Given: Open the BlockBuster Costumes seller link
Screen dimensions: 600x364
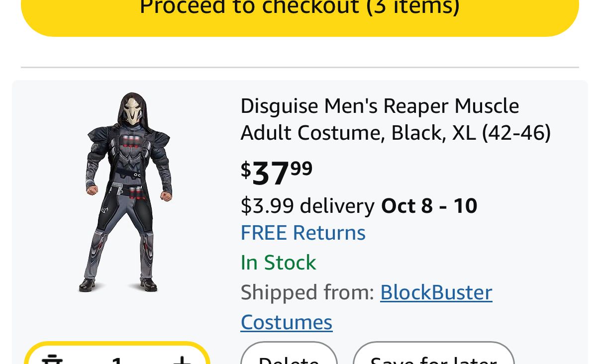Looking at the screenshot, I should 436,292.
